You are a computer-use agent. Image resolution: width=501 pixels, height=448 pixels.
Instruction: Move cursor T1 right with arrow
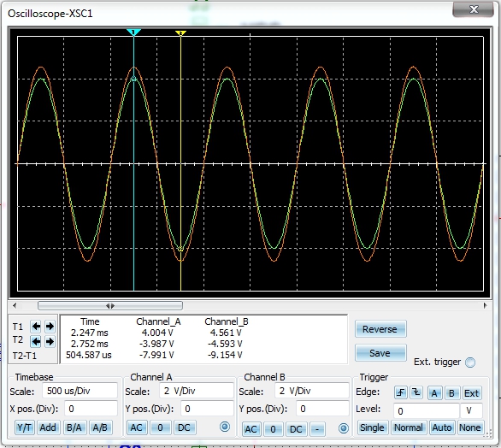[50, 327]
